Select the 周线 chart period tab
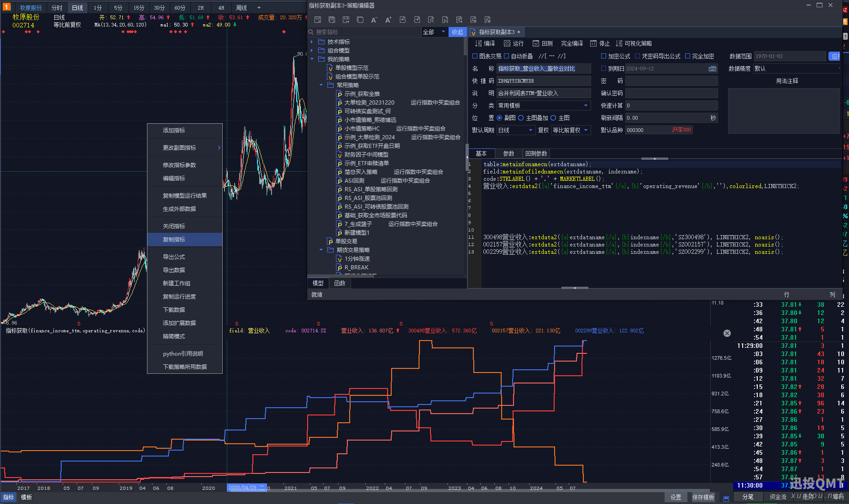849x504 pixels. tap(241, 8)
